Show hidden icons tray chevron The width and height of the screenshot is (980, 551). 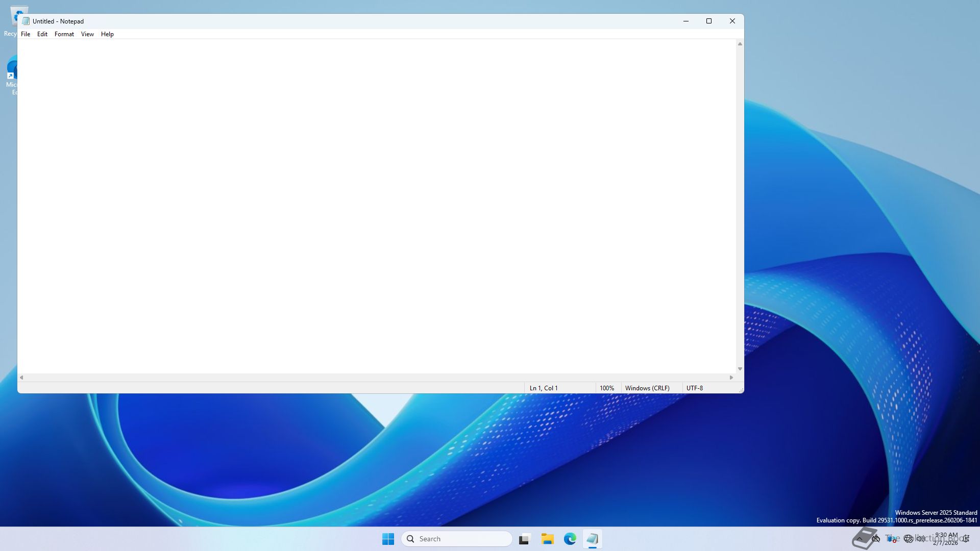(x=860, y=539)
